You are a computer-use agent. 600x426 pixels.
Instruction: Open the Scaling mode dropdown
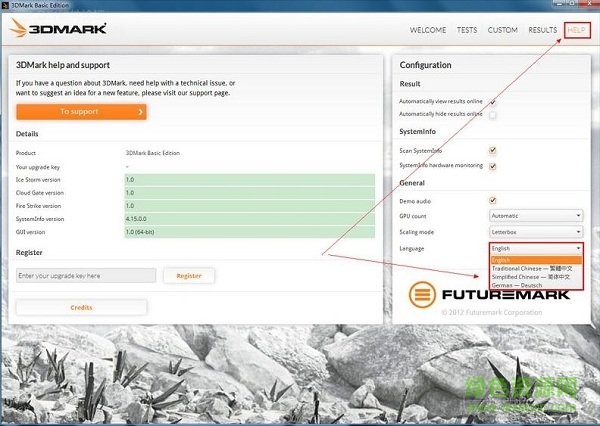[x=536, y=232]
